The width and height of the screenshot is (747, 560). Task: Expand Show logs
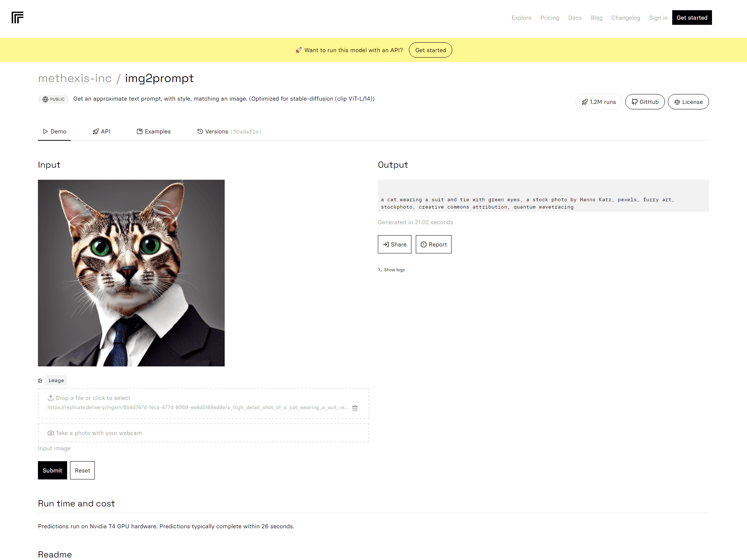coord(391,270)
